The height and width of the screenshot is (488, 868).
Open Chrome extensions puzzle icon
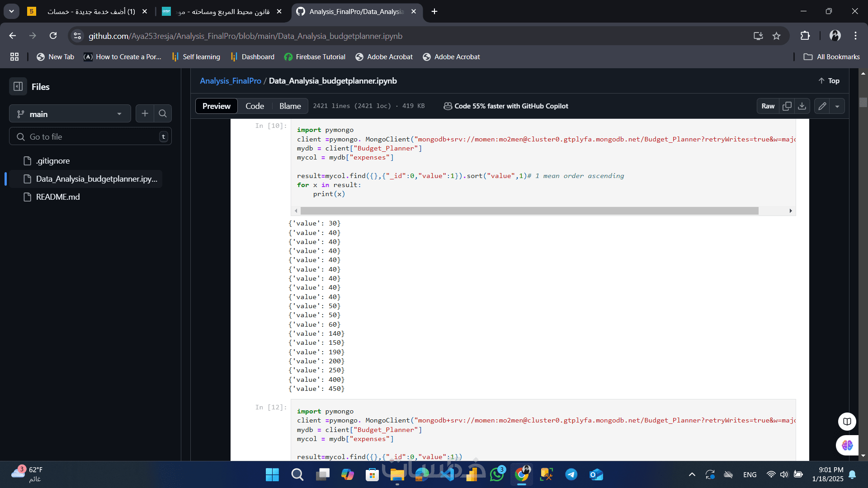[805, 36]
